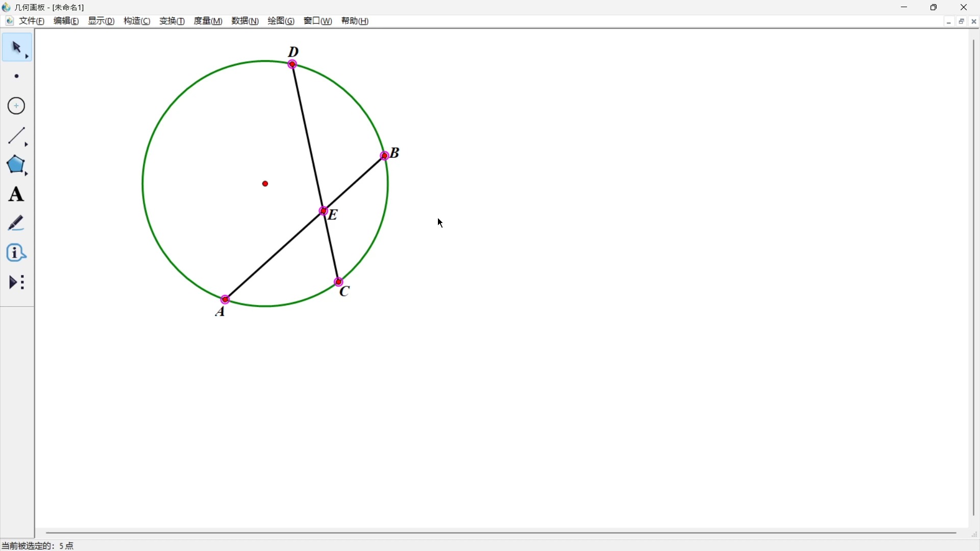Click the vertical scrollbar
This screenshot has width=980, height=551.
pos(974,278)
